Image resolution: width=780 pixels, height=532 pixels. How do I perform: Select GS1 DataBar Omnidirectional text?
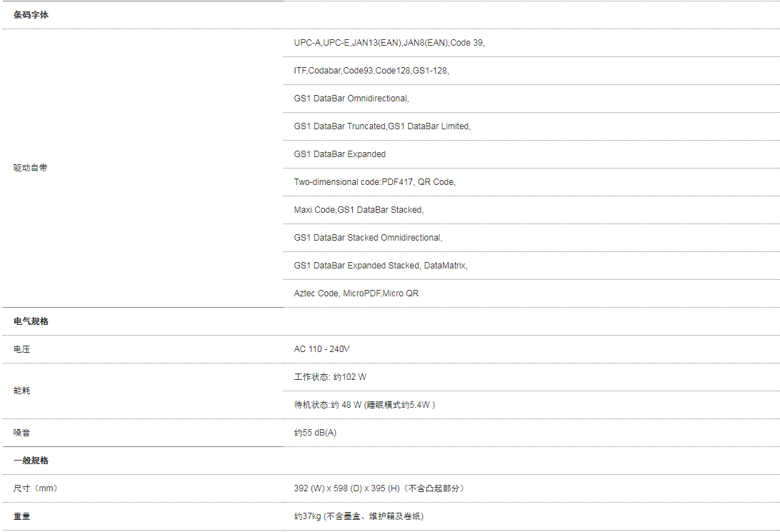[351, 99]
